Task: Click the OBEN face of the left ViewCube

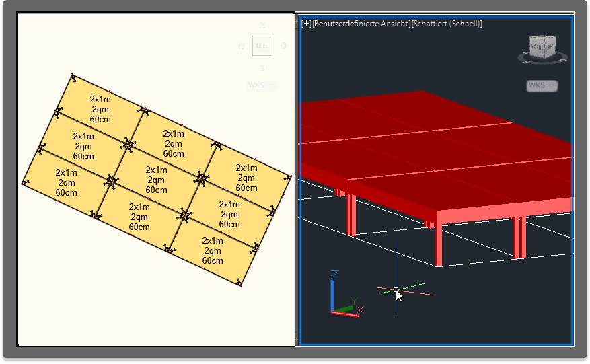Action: tap(262, 46)
